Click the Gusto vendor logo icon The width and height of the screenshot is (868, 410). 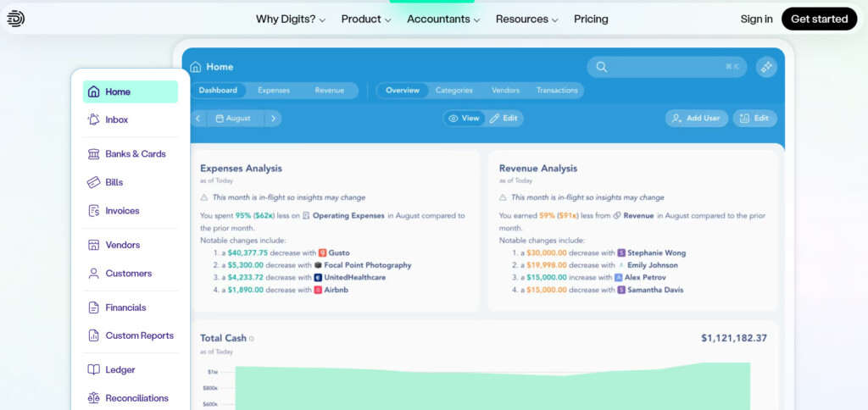point(323,252)
